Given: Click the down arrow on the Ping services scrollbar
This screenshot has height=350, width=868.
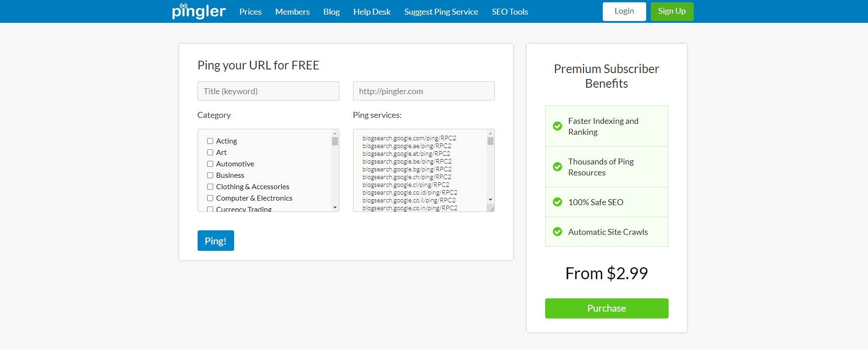Looking at the screenshot, I should tap(490, 200).
